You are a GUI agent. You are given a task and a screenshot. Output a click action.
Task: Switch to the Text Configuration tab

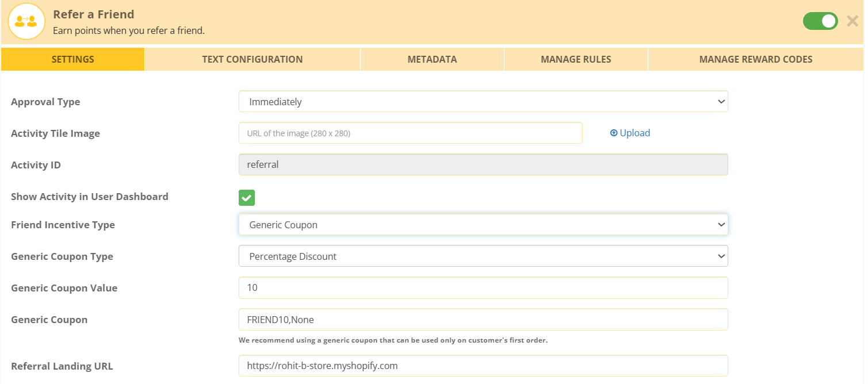(x=253, y=59)
